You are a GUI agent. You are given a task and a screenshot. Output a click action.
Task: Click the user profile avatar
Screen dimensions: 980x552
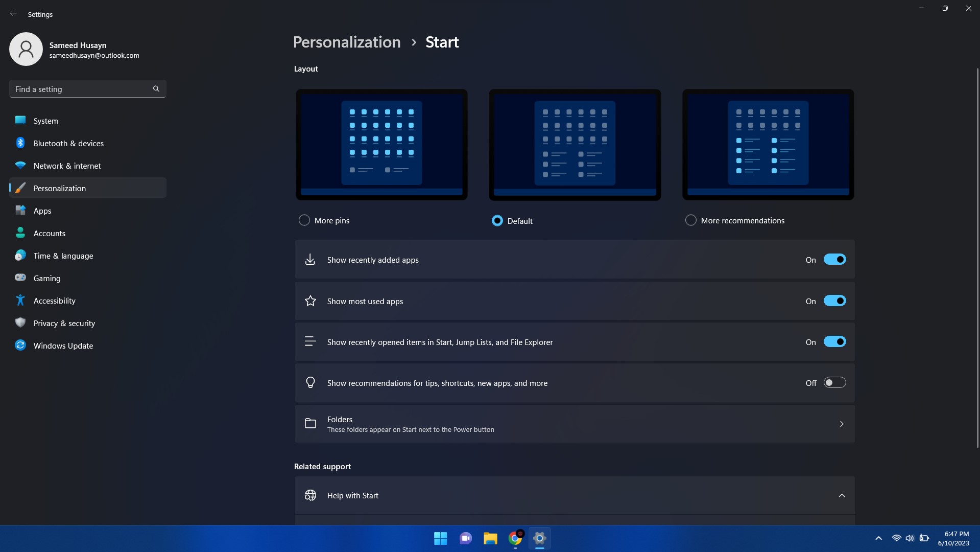click(26, 49)
